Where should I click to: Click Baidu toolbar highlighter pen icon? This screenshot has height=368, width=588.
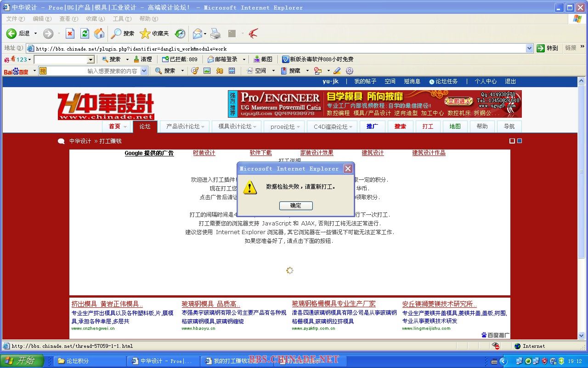337,71
